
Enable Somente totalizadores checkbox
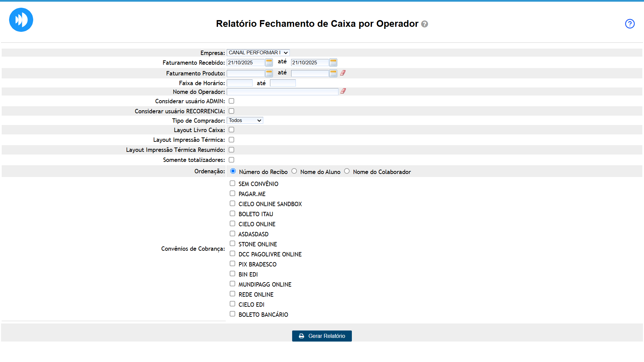231,160
